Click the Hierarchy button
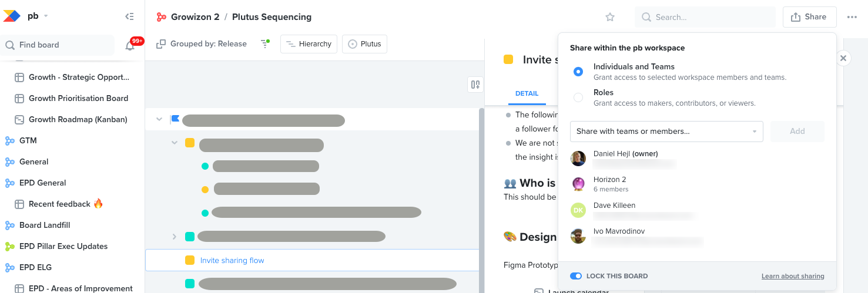 pyautogui.click(x=309, y=43)
